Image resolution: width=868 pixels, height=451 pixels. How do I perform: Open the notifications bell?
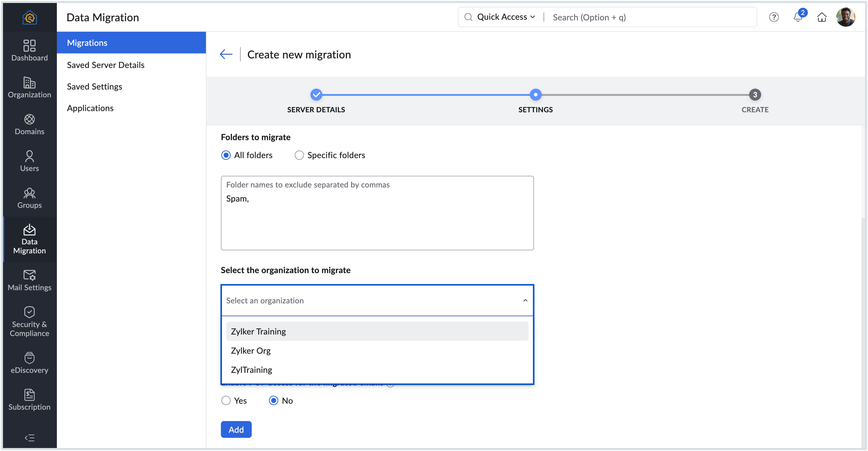798,17
